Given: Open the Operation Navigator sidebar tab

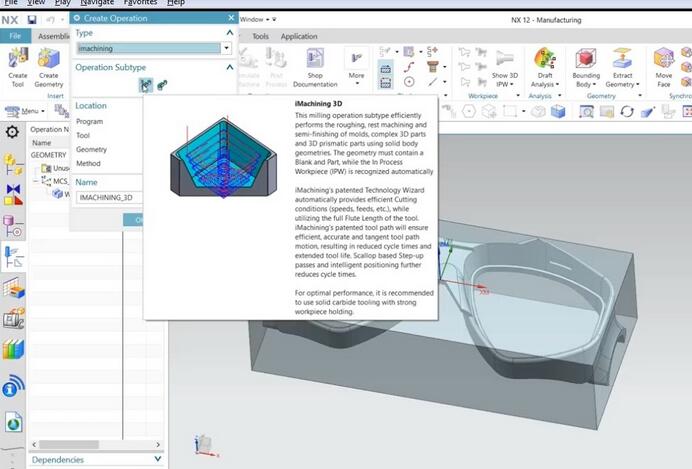Looking at the screenshot, I should coord(13,257).
